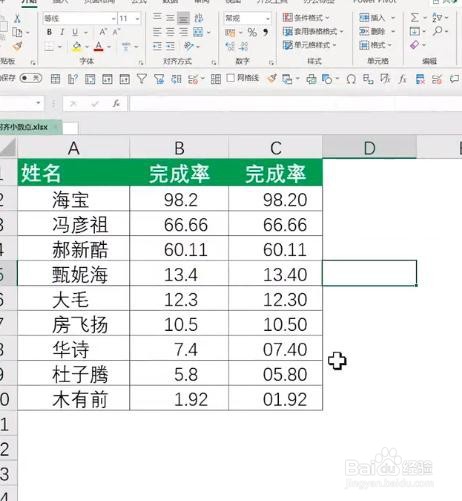Toggle Underline formatting
Viewport: 462px width, 501px height.
[75, 32]
